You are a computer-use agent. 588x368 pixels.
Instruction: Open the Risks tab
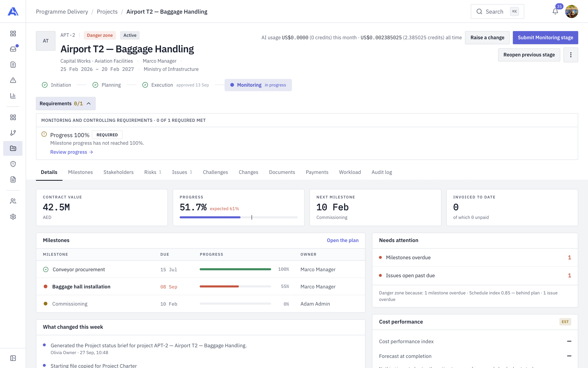(153, 172)
